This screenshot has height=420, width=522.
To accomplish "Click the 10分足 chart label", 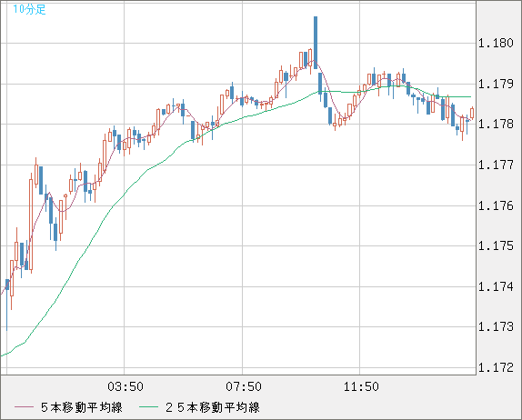I will 29,9.
